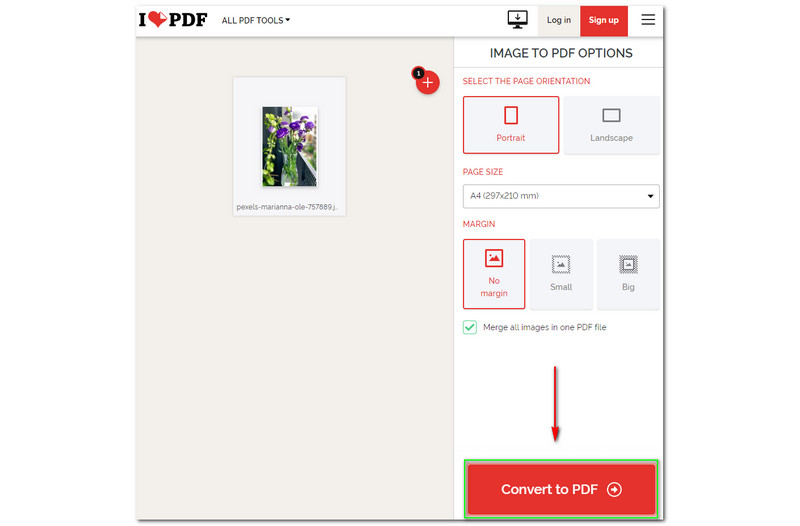Screen dimensions: 800x526
Task: Select the Landscape orientation icon
Action: click(611, 115)
